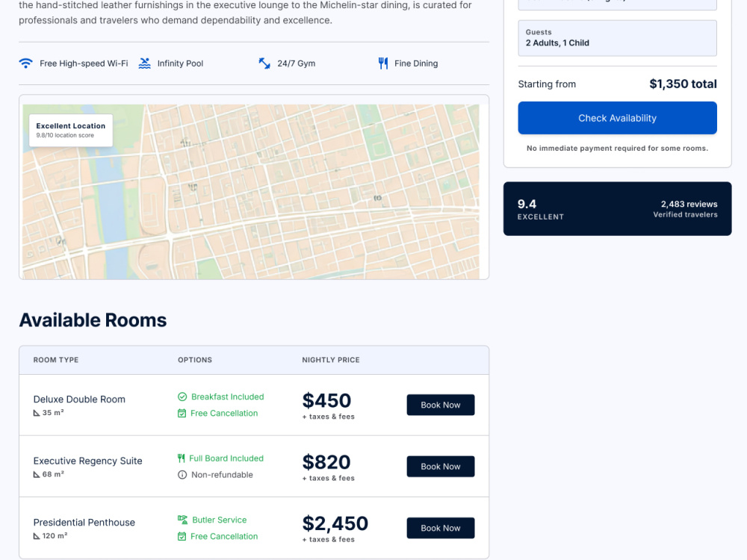Click the Free High-speed Wi-Fi label
The height and width of the screenshot is (560, 747).
point(84,63)
